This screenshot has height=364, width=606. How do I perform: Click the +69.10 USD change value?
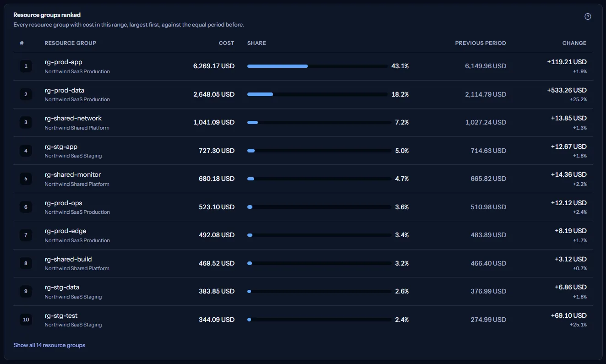pos(569,316)
